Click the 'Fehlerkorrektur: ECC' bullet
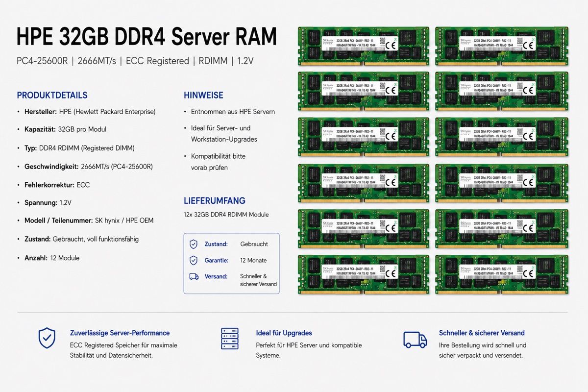This screenshot has width=588, height=392. [x=57, y=185]
